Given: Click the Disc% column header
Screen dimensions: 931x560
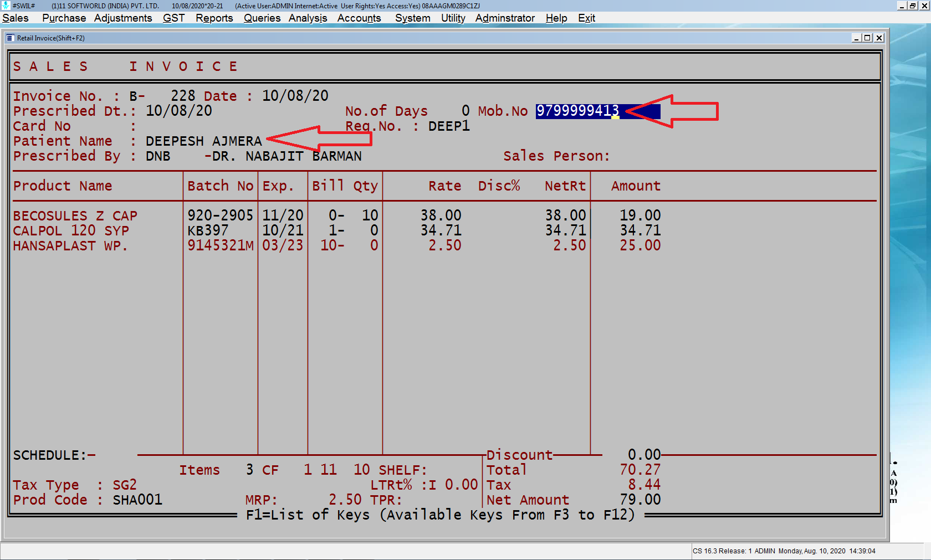Looking at the screenshot, I should (499, 186).
